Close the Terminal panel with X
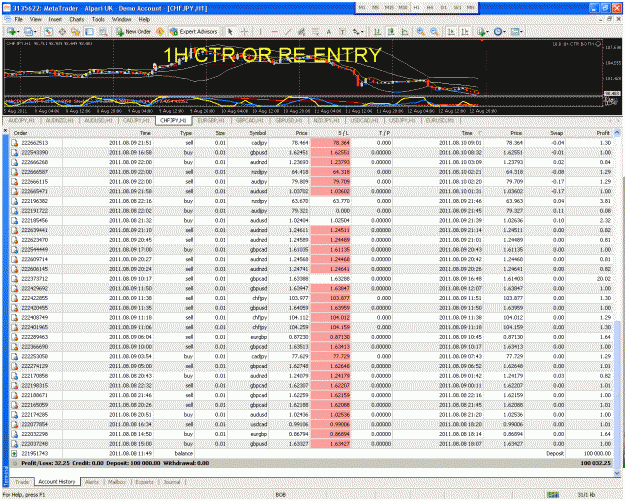The width and height of the screenshot is (625, 501). tap(6, 130)
